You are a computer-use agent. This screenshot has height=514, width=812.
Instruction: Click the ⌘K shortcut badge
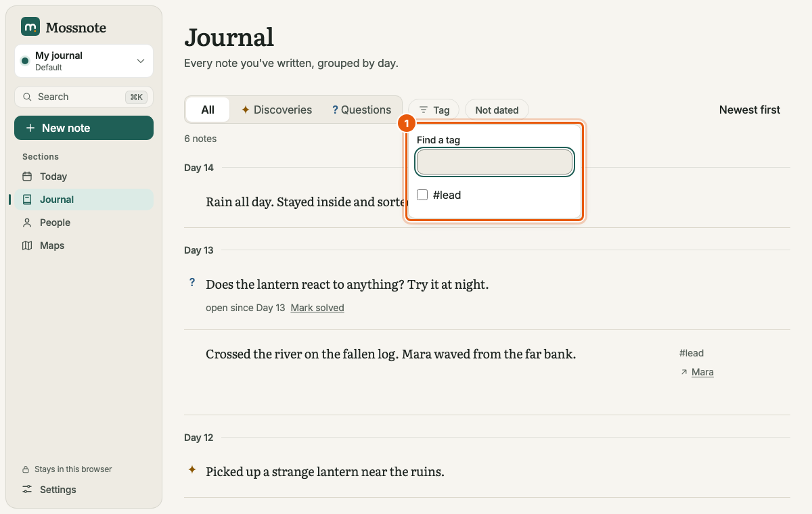click(x=136, y=97)
